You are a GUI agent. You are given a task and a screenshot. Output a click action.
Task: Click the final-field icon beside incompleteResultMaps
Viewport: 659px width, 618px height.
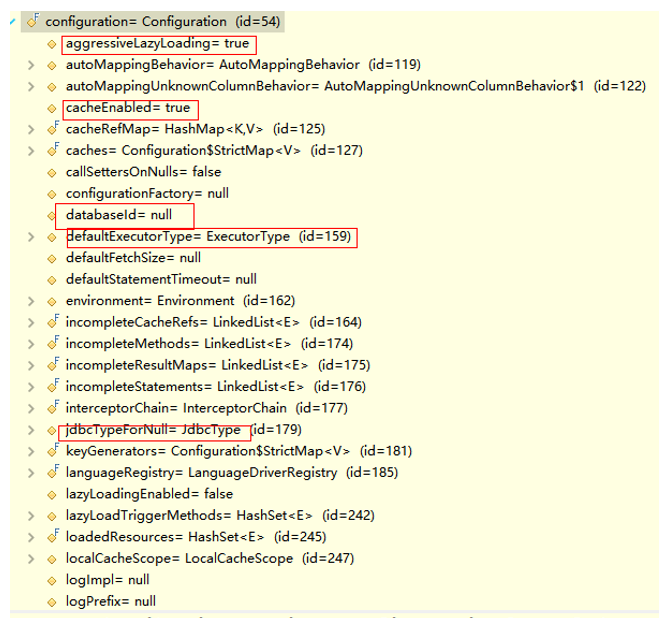coord(53,364)
